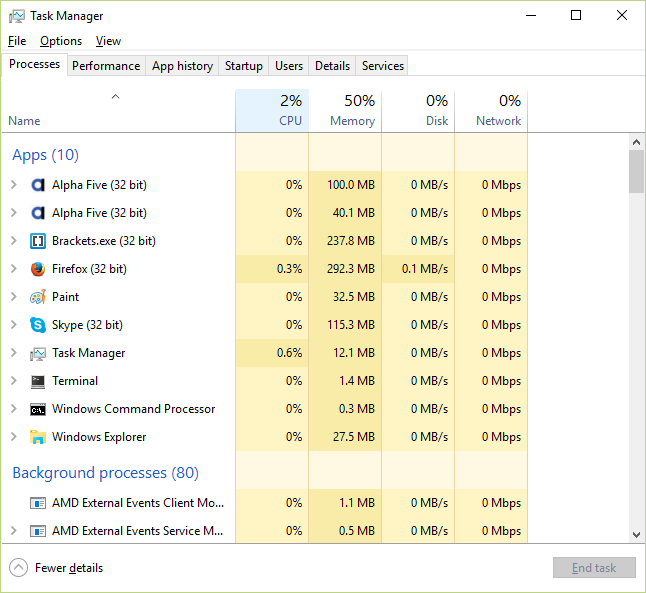This screenshot has width=646, height=593.
Task: Click the scrollbar down arrow
Action: pos(636,535)
